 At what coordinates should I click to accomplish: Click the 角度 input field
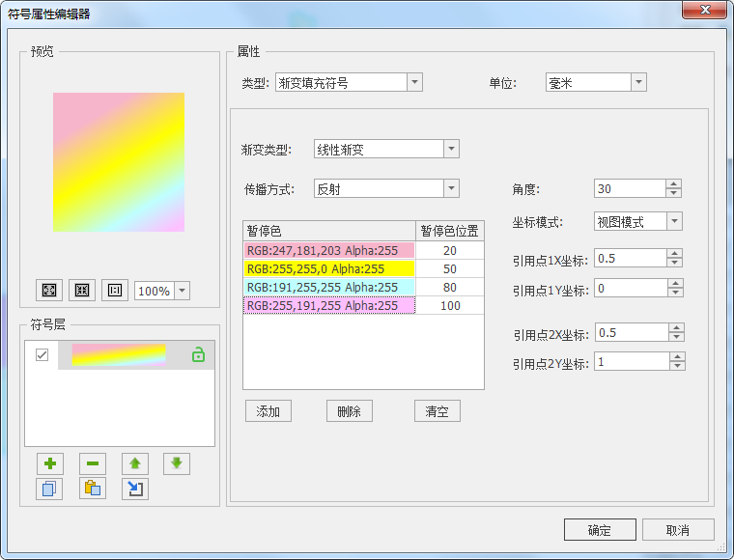pos(629,189)
